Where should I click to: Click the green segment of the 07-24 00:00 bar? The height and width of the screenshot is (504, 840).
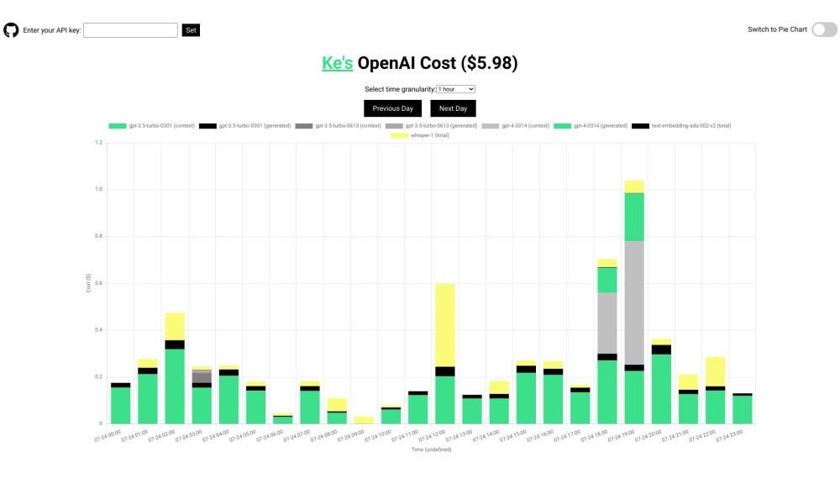[120, 406]
